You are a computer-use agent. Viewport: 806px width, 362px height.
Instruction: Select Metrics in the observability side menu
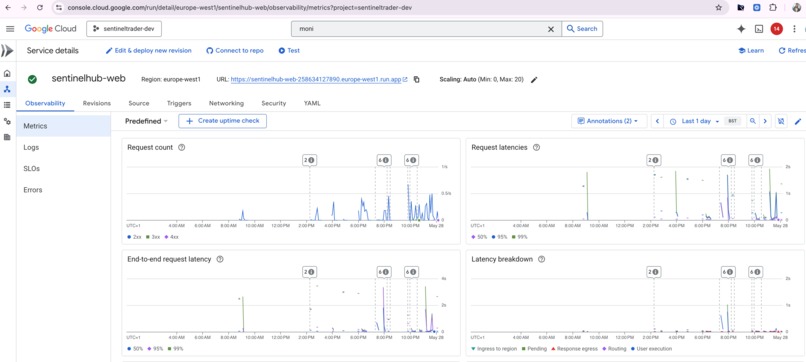tap(63, 126)
